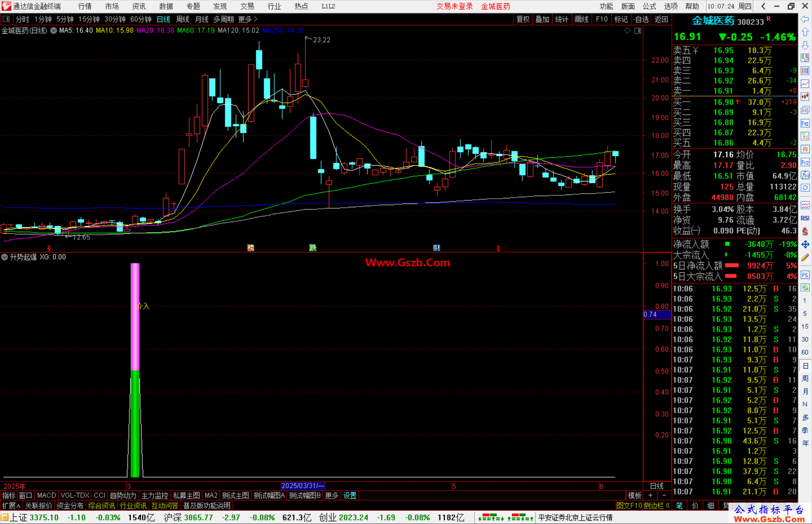The width and height of the screenshot is (812, 524).
Task: Click the panel toggle icon left of 分时
Action: click(6, 19)
